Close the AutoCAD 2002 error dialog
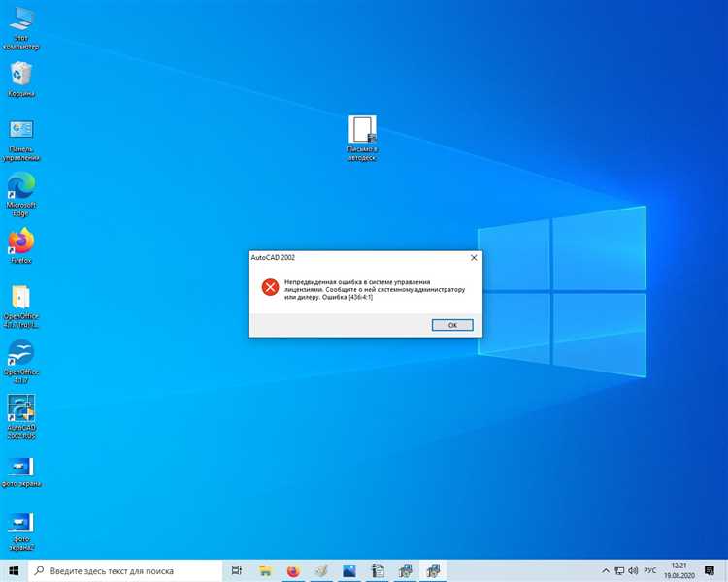 [474, 258]
